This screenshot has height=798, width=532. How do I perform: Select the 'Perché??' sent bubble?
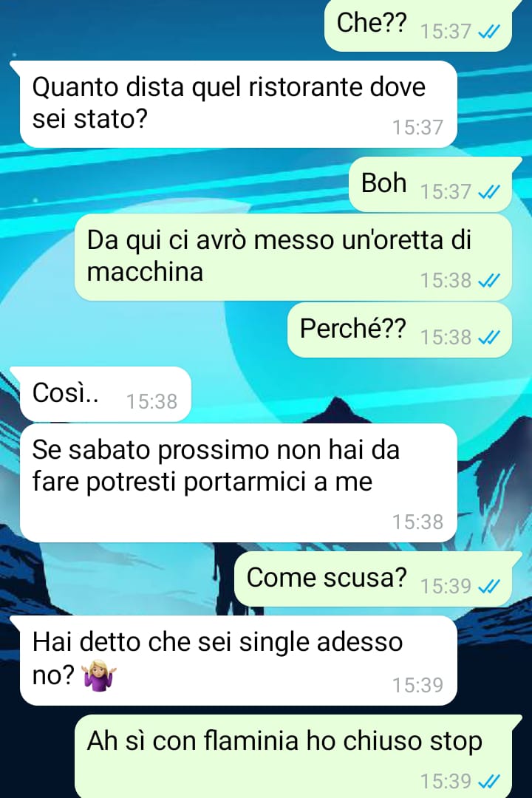400,330
